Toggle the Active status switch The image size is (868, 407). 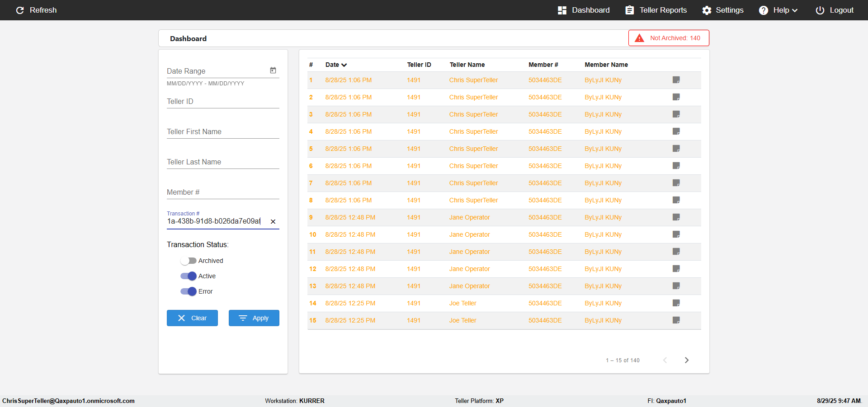coord(188,276)
